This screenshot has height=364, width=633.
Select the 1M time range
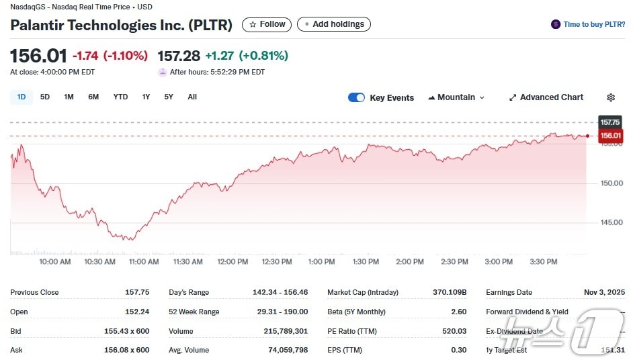coord(69,97)
